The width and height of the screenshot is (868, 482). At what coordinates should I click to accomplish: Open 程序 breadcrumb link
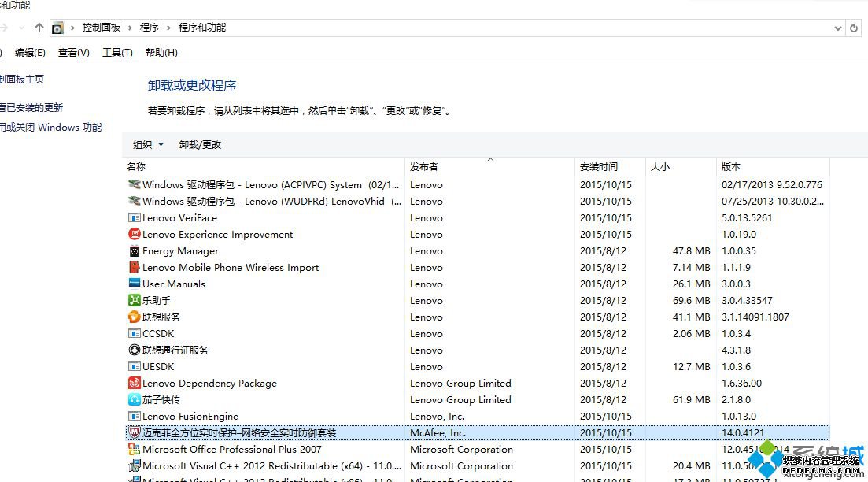coord(150,27)
